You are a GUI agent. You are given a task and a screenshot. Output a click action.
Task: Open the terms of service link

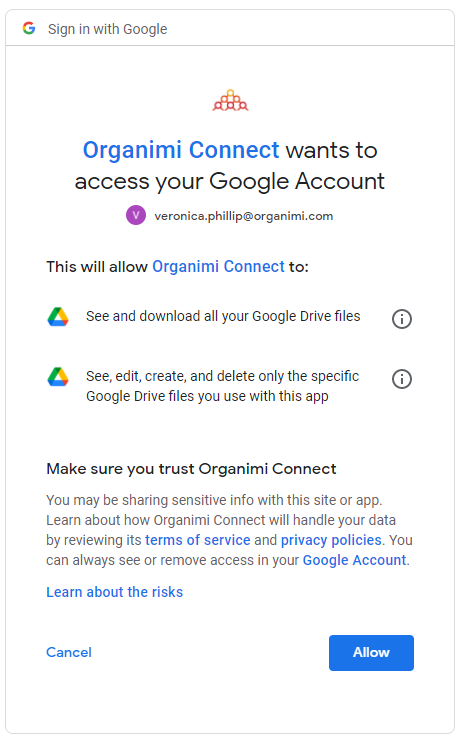point(198,540)
